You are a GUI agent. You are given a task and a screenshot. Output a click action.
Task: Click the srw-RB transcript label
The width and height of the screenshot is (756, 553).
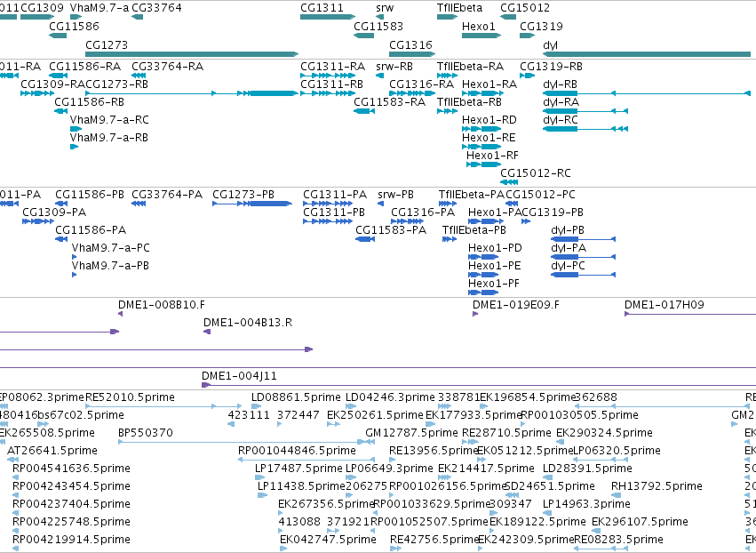click(394, 67)
